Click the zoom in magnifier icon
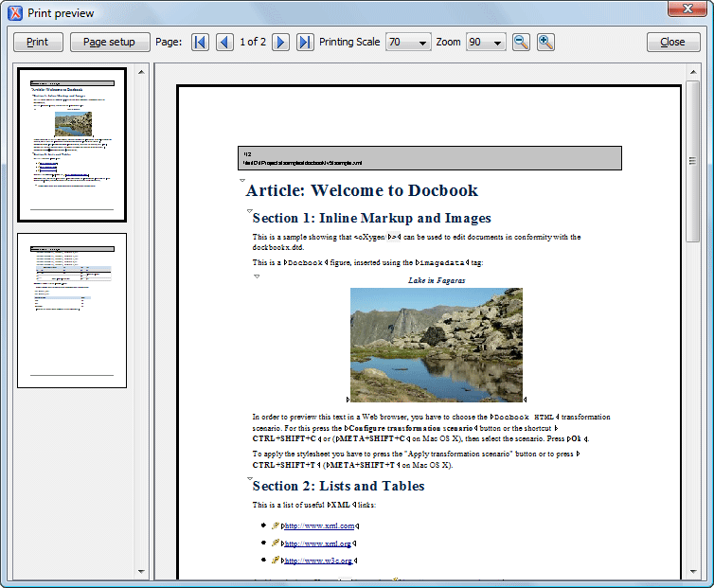Image resolution: width=714 pixels, height=588 pixels. click(545, 43)
